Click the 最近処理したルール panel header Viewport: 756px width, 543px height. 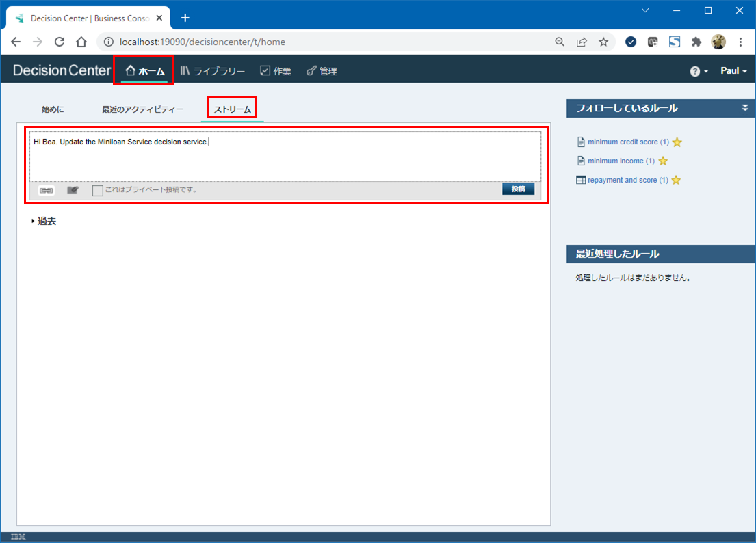661,254
